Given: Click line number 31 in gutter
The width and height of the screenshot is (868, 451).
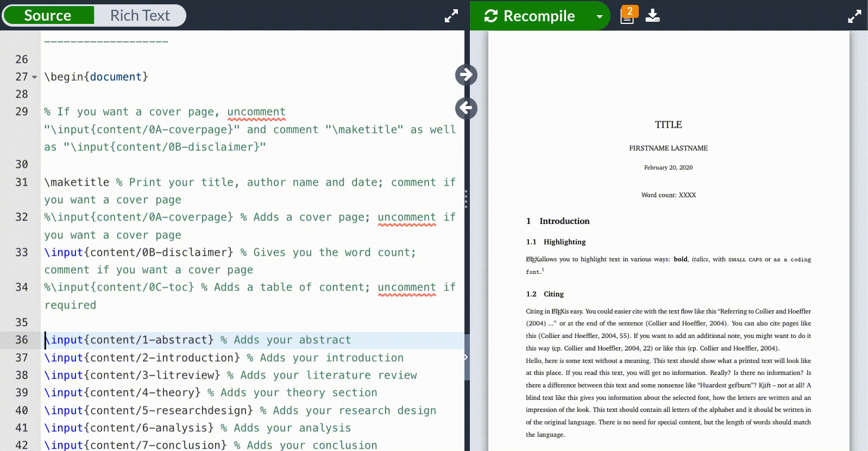Looking at the screenshot, I should click(x=22, y=182).
